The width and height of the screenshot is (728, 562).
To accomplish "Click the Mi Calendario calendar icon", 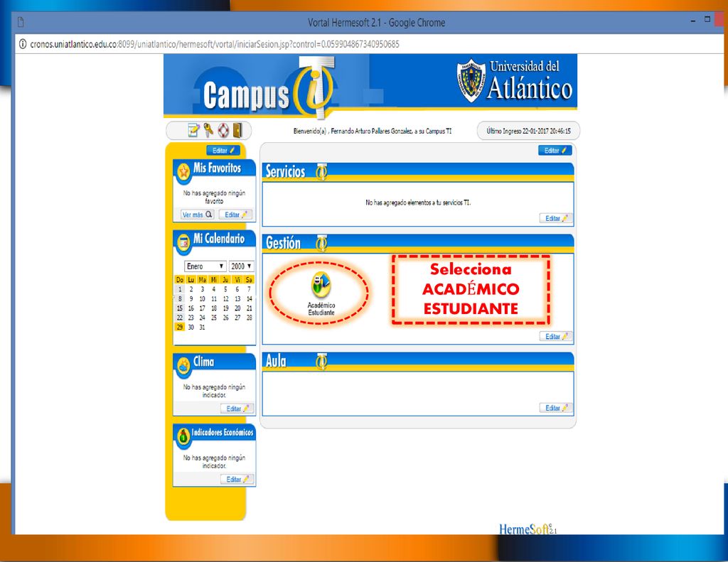I will 184,243.
